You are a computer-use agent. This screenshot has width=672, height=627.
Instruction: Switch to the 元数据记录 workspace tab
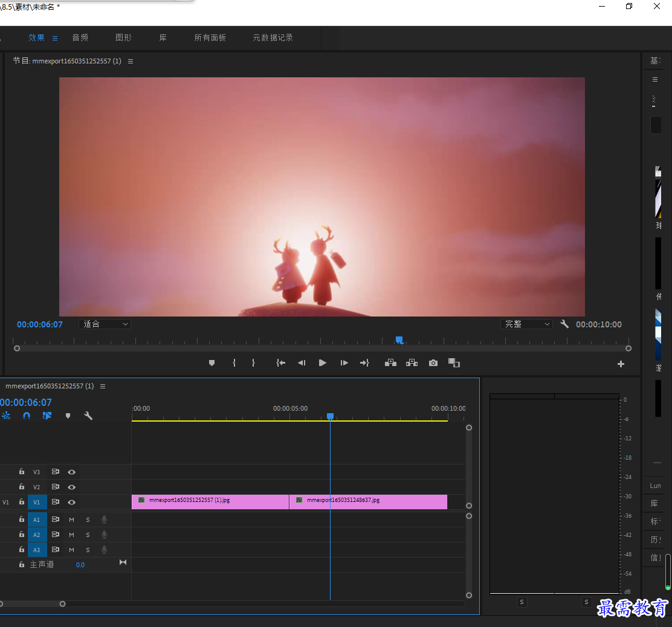pos(273,37)
